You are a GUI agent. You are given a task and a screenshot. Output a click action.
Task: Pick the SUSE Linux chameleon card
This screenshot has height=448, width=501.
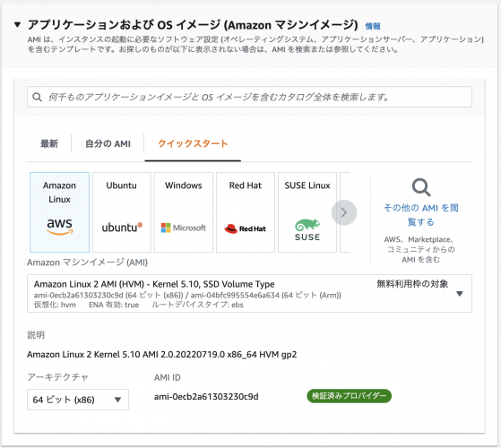[307, 212]
